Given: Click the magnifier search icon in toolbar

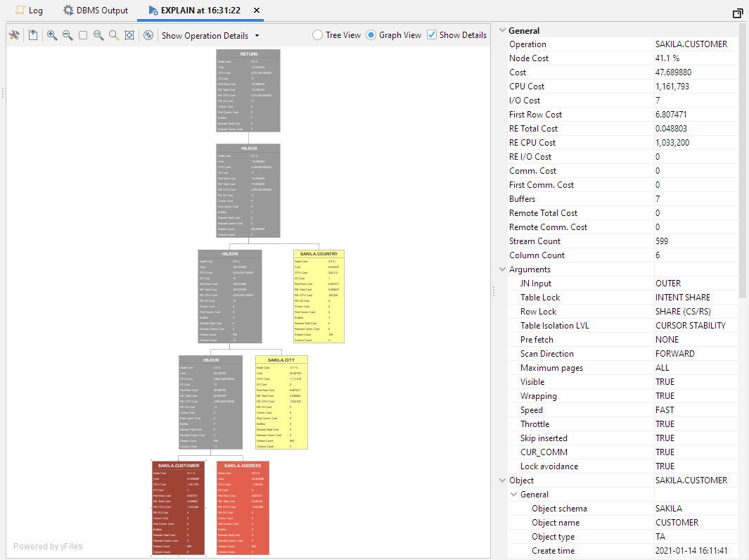Looking at the screenshot, I should coord(115,34).
